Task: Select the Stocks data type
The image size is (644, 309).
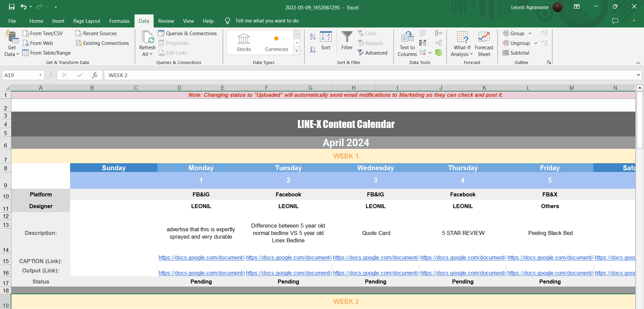Action: click(x=244, y=43)
